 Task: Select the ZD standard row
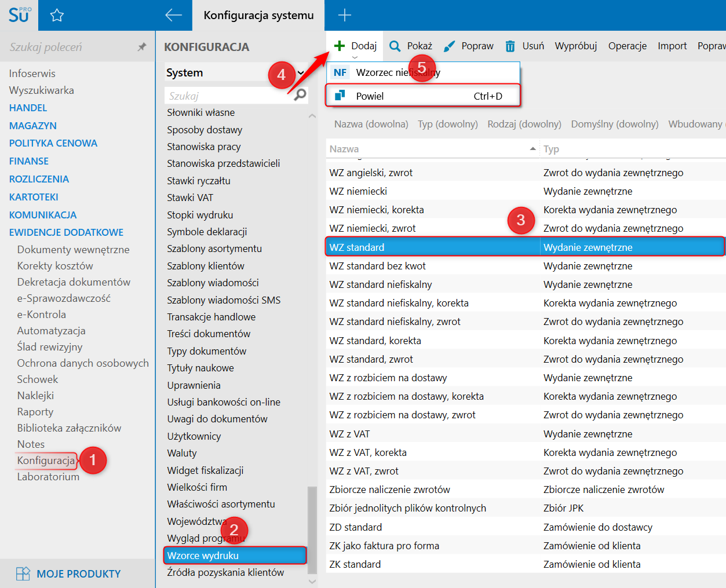point(525,527)
